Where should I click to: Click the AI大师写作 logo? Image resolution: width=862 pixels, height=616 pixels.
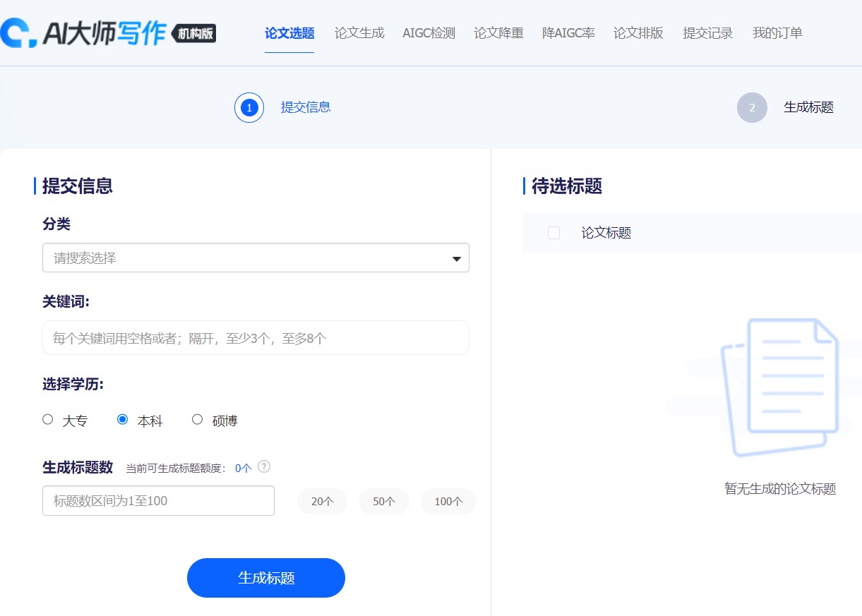point(108,33)
